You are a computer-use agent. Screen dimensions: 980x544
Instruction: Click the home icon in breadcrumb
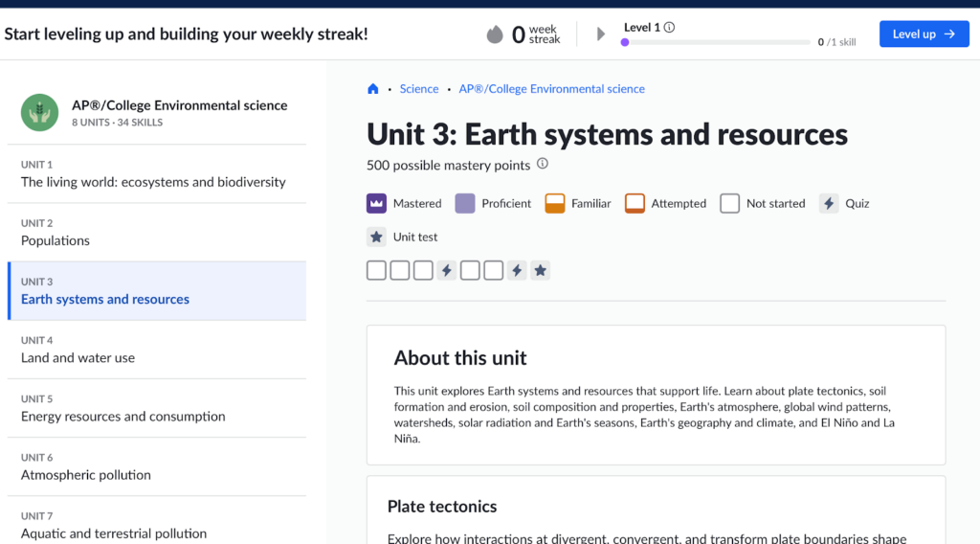(x=373, y=89)
